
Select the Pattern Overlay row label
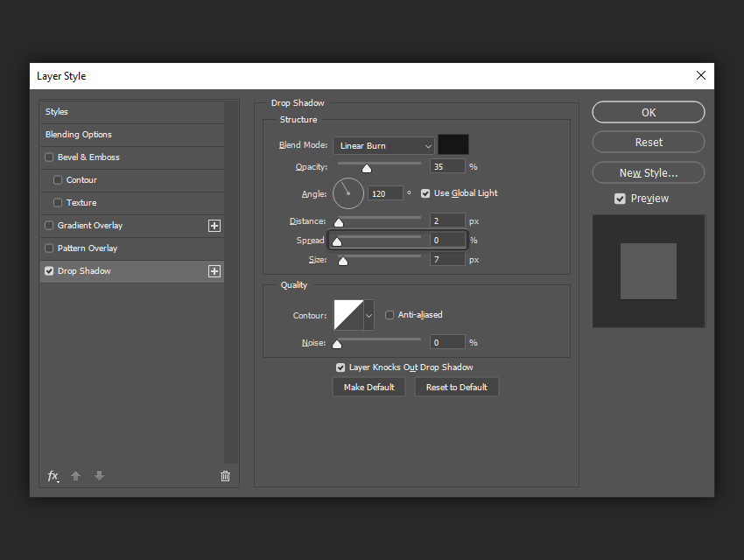[x=88, y=248]
